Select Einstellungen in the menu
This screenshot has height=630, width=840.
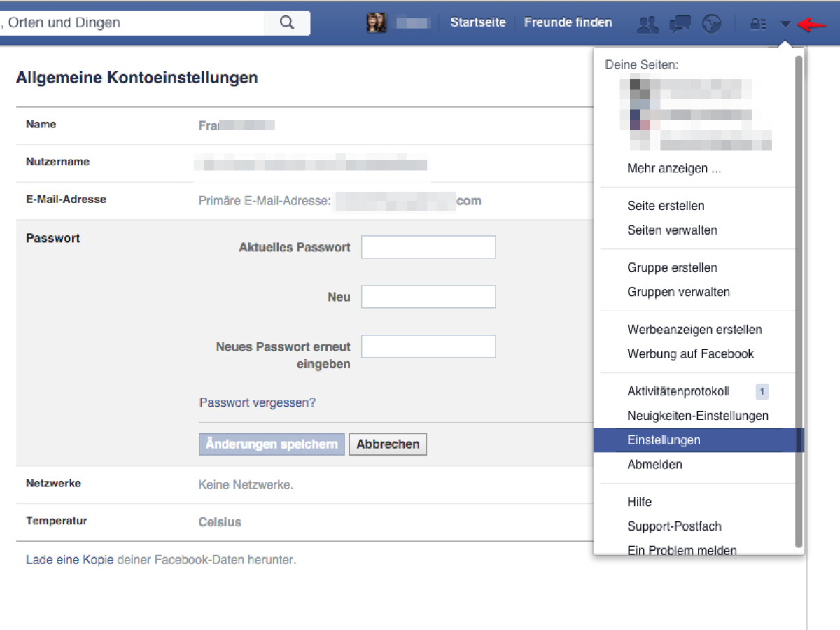[x=699, y=440]
